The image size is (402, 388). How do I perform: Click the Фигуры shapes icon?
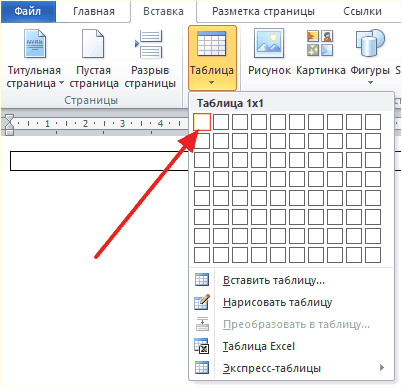(x=370, y=43)
